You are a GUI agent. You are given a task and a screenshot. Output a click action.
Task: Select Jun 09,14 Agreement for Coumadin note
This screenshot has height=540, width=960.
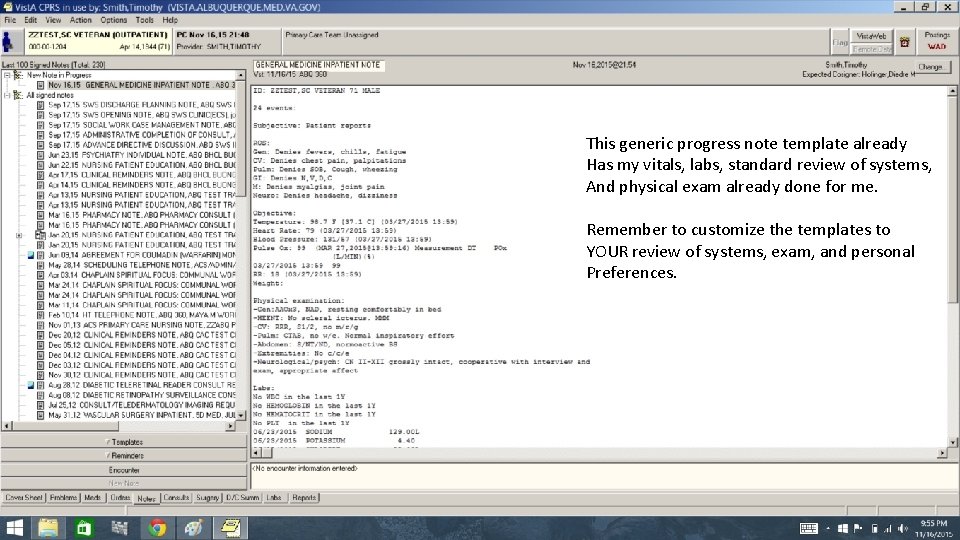[x=141, y=255]
